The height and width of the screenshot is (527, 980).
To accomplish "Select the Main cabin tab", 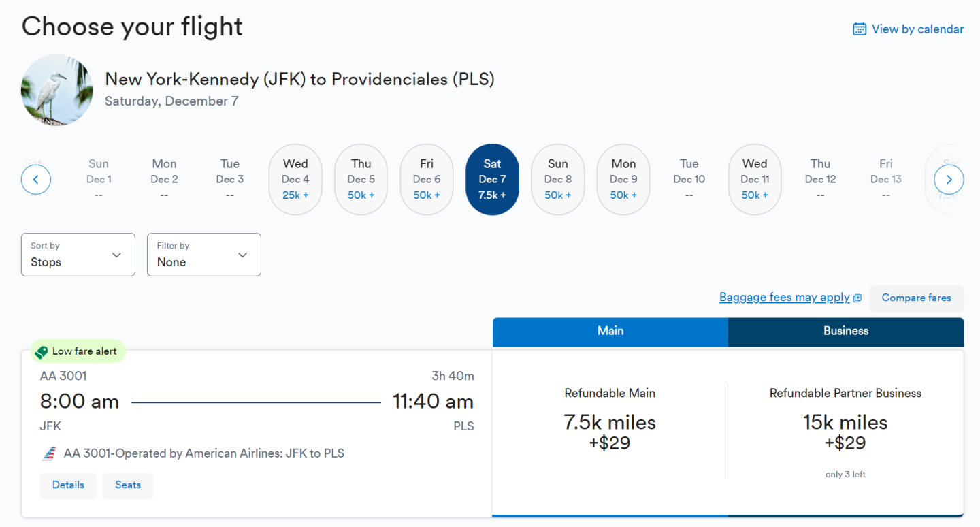I will pyautogui.click(x=610, y=332).
